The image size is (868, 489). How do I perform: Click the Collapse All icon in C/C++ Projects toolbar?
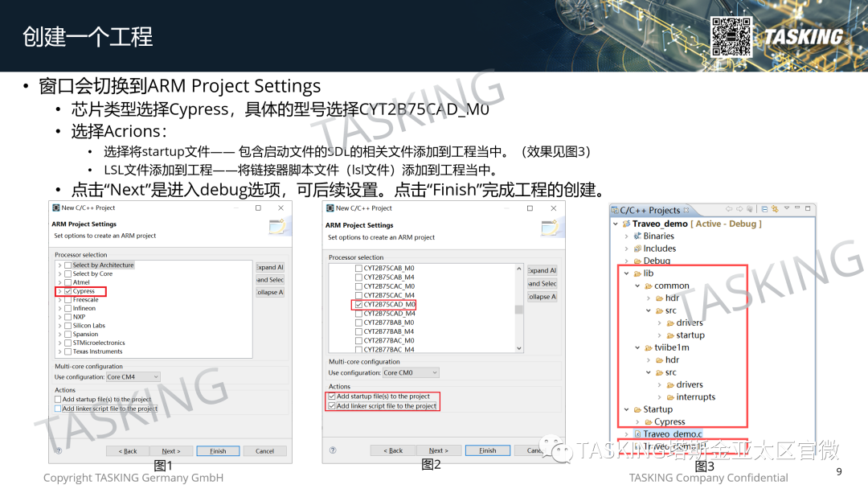pos(764,209)
